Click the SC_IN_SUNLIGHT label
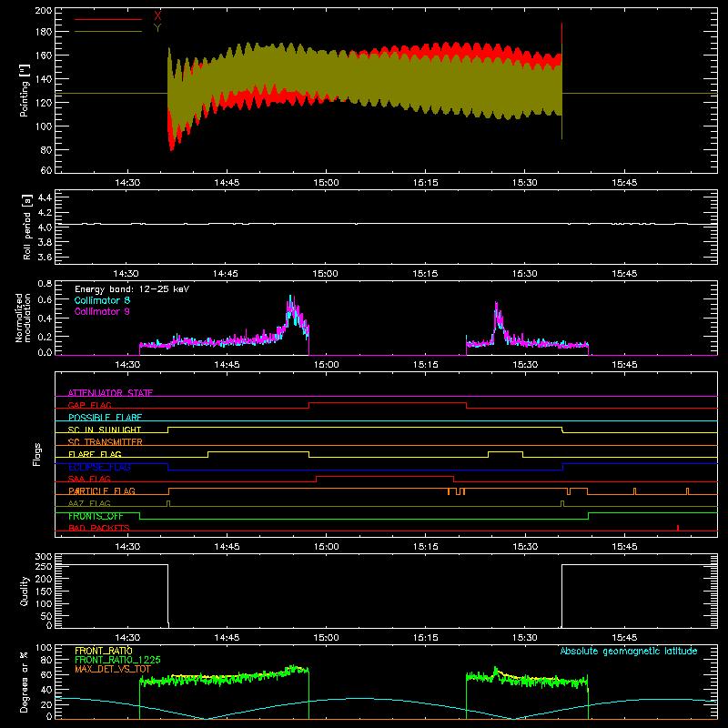 click(x=105, y=430)
